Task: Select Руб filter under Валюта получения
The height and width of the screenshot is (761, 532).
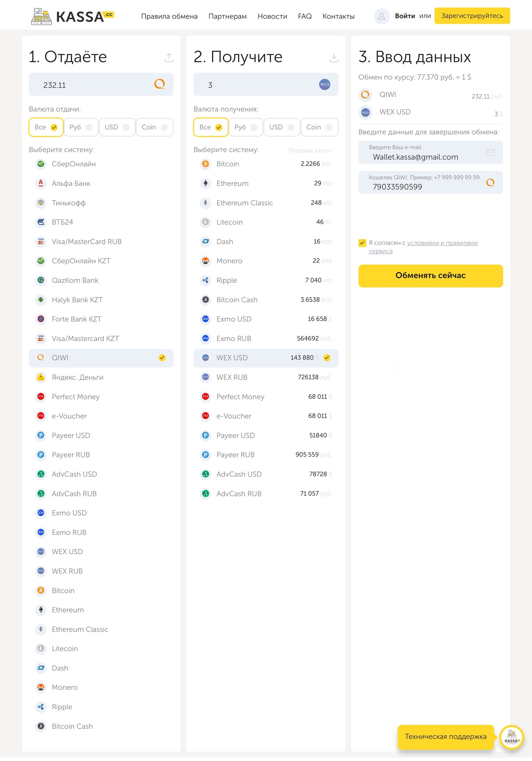Action: pos(246,127)
